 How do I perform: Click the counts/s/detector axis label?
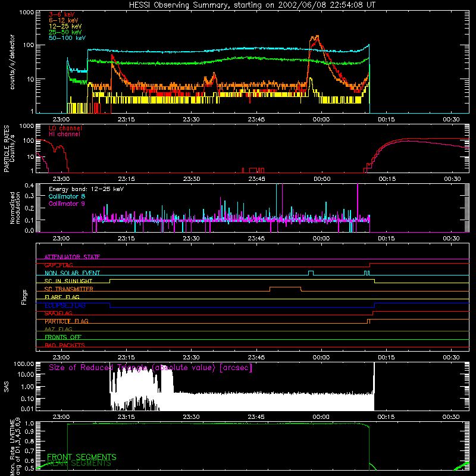(12, 62)
